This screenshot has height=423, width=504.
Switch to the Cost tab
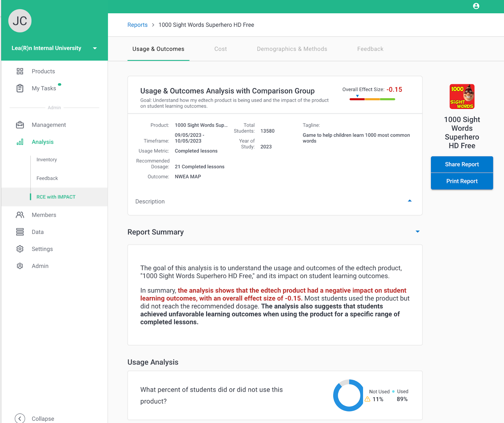click(220, 49)
